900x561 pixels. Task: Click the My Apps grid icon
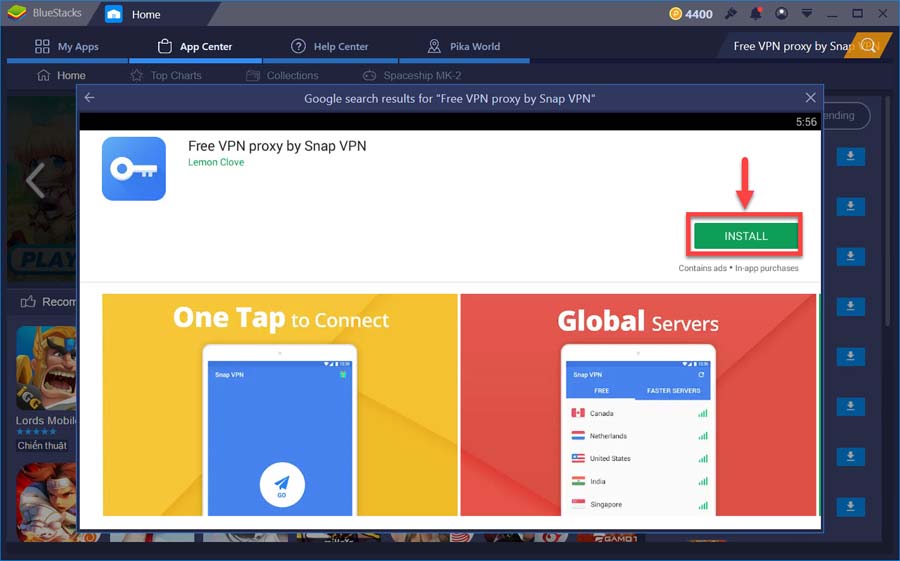(42, 47)
